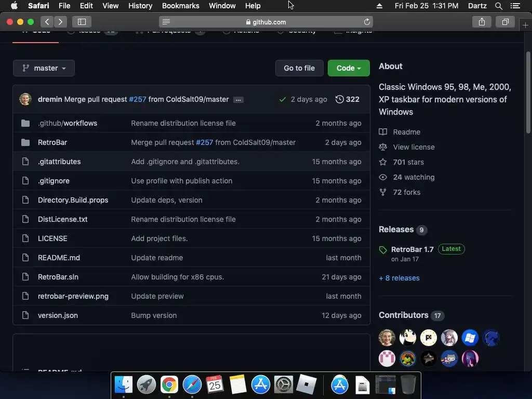This screenshot has width=532, height=399.
Task: Click the Reader view icon in address bar
Action: pos(166,22)
